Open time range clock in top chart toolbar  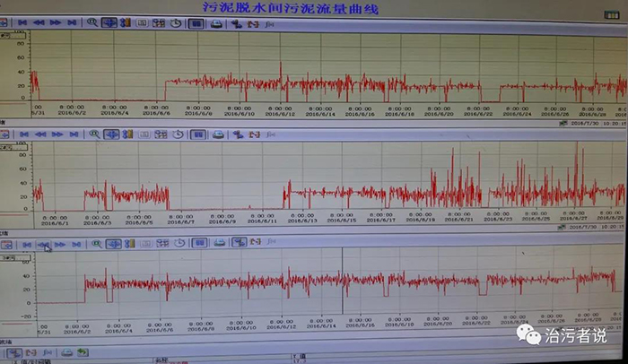point(177,22)
